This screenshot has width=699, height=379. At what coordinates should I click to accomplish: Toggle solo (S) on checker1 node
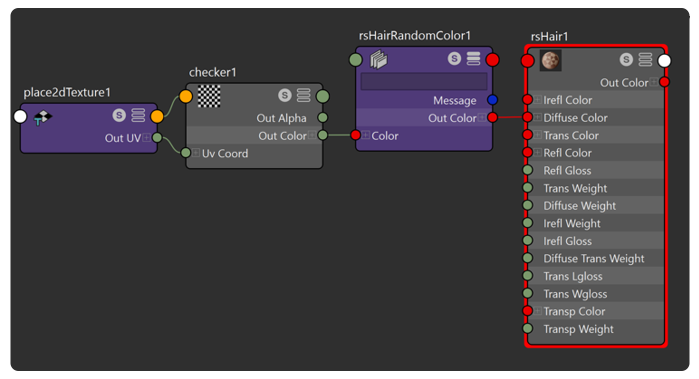pos(284,95)
